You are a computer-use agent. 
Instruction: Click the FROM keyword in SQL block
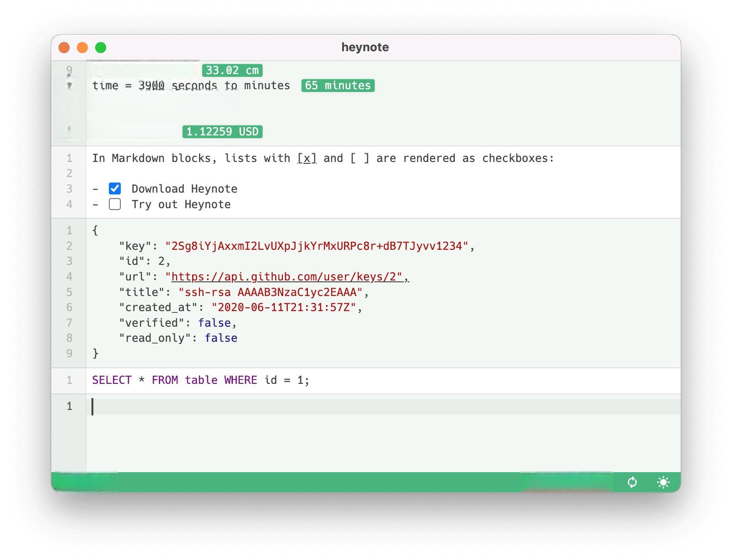pos(165,380)
